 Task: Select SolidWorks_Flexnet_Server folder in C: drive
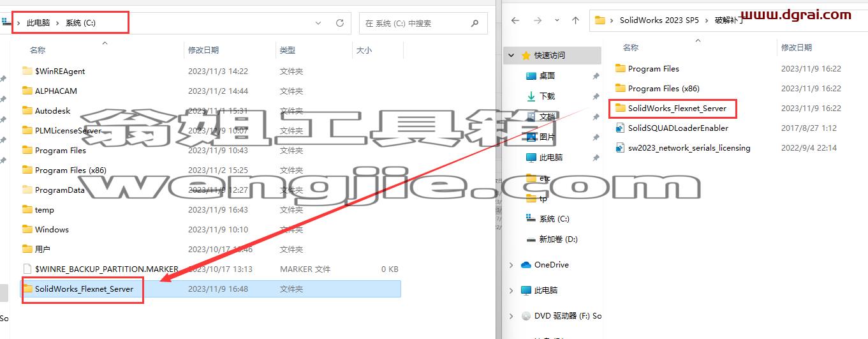84,289
